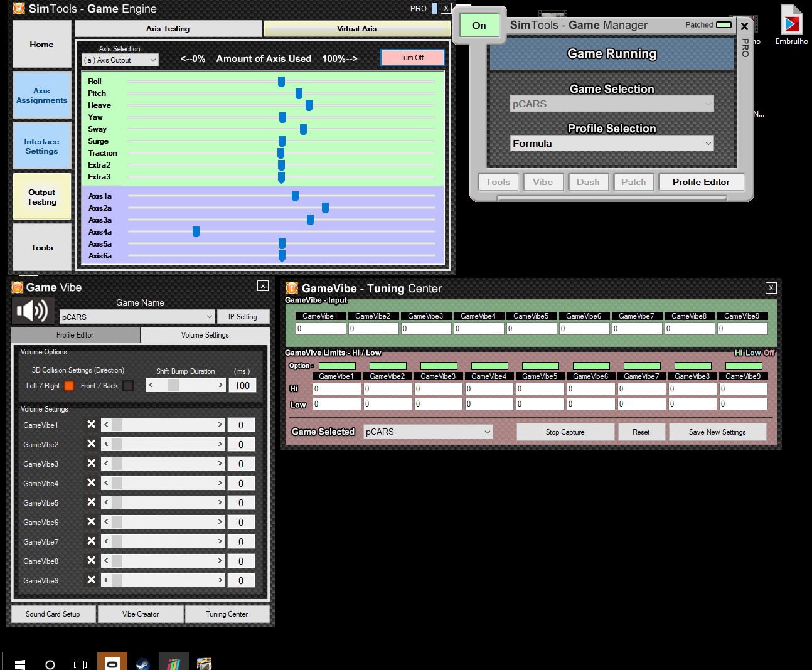Click Stop Capture in Tuning Center
This screenshot has width=812, height=670.
[x=565, y=432]
